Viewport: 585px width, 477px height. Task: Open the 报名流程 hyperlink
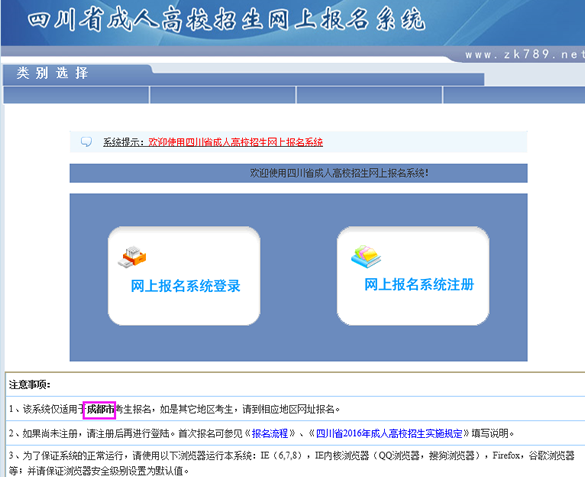click(x=270, y=433)
